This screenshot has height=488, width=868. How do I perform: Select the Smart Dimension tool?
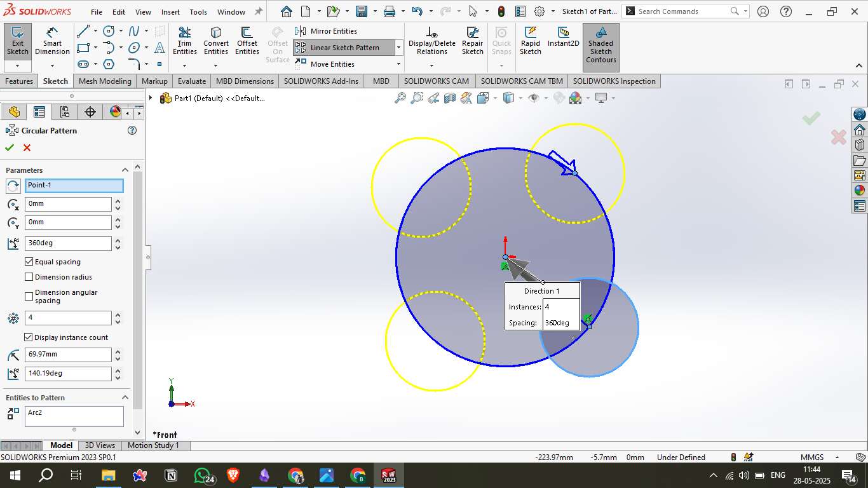click(52, 42)
